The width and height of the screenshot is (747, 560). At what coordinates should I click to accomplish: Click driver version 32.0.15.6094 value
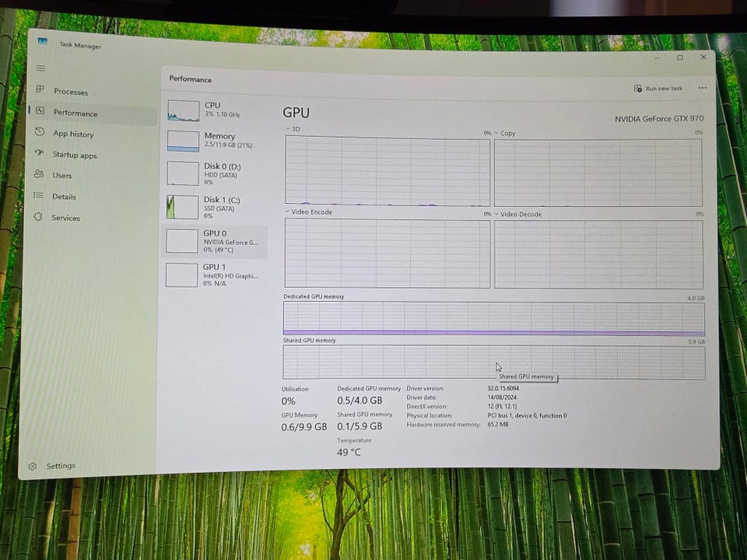click(503, 388)
